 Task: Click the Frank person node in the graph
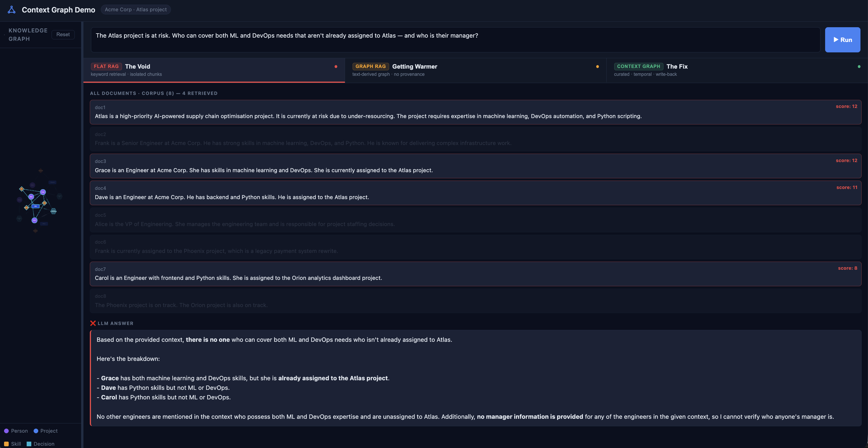pos(43,192)
